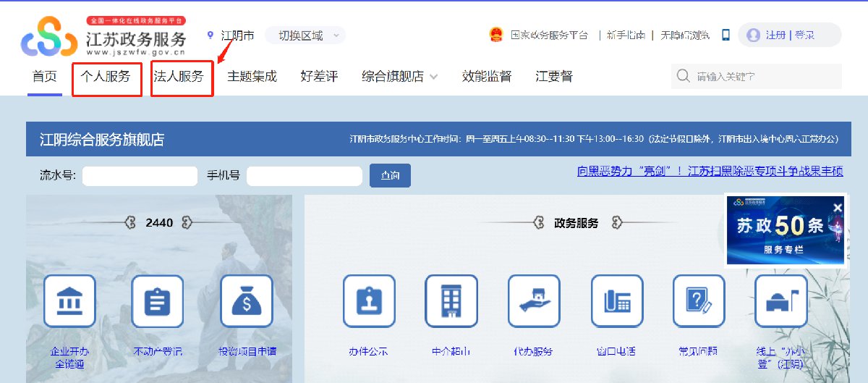Screen dimensions: 868x383
Task: Open the 线上"小小萱" service icon
Action: pos(780,300)
